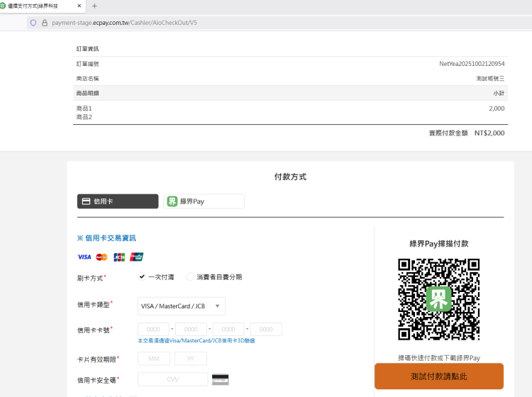The image size is (532, 397).
Task: Click the 測試付款請點此 orange button
Action: tap(438, 376)
